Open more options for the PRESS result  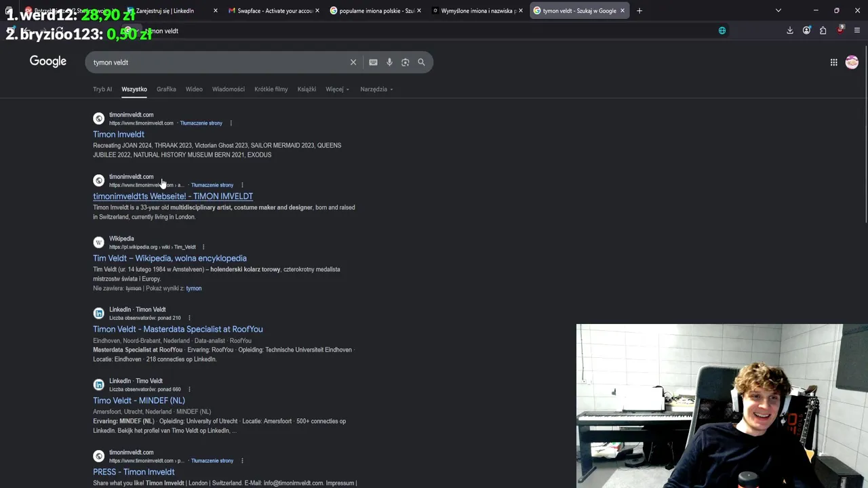(x=241, y=461)
